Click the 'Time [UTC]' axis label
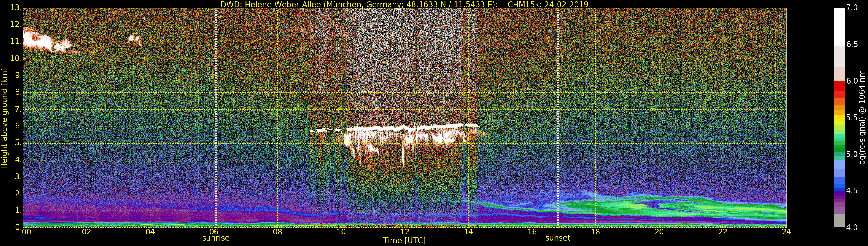This screenshot has height=246, width=868. click(x=404, y=240)
